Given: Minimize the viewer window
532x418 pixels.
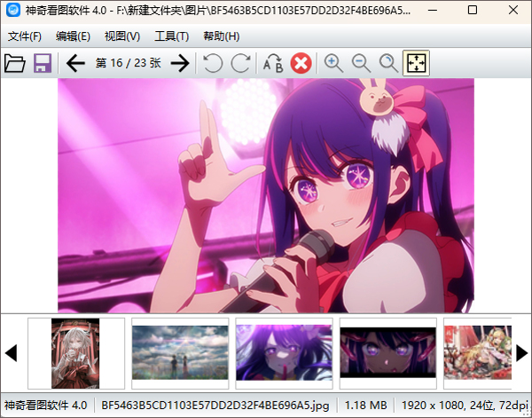Looking at the screenshot, I should (433, 10).
